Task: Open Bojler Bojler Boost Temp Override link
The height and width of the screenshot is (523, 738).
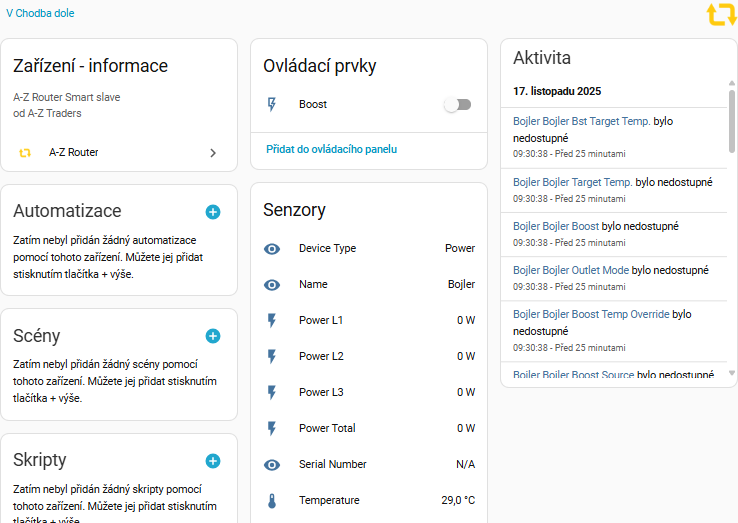Action: pyautogui.click(x=591, y=314)
